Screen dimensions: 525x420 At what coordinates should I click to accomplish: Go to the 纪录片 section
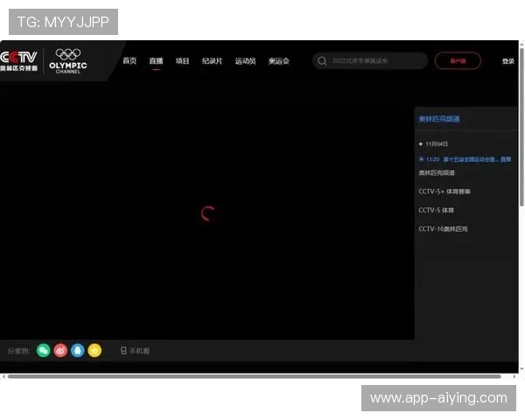[212, 61]
